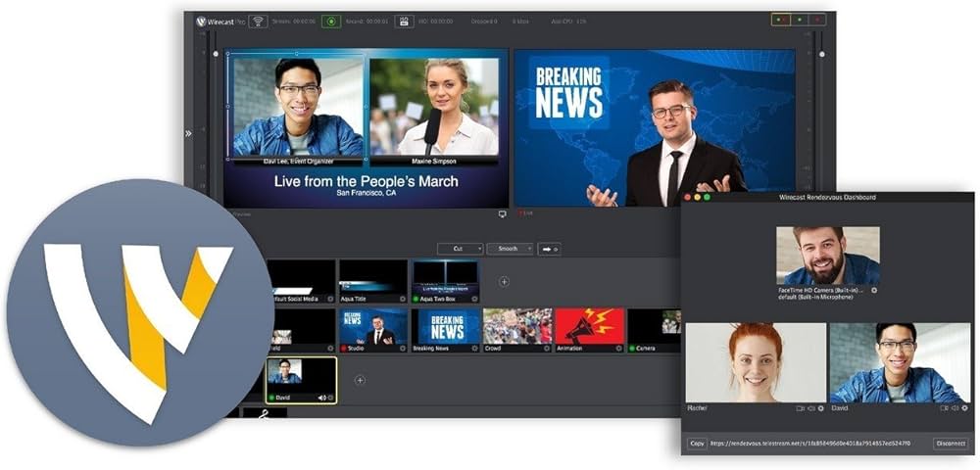The image size is (980, 470).
Task: Click the Copy button for Rendezvous link
Action: click(x=697, y=444)
